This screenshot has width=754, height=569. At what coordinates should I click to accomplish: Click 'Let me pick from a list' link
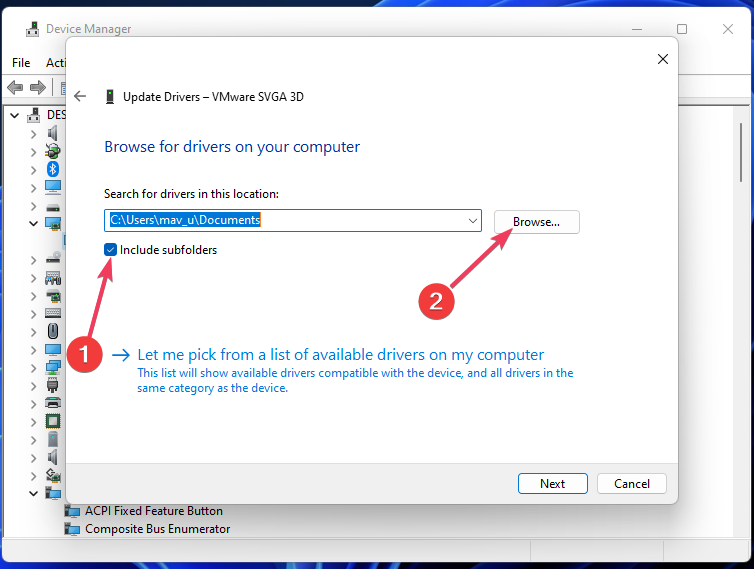[340, 354]
